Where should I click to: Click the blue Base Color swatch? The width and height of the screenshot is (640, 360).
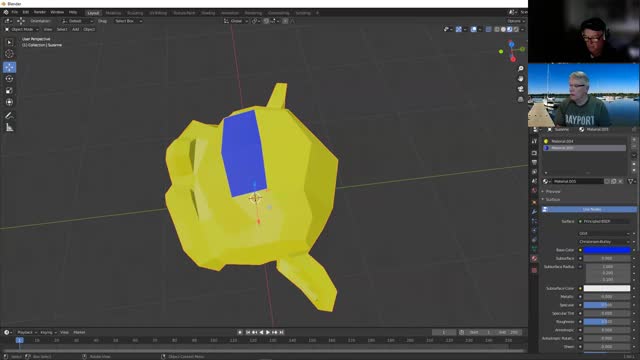pos(607,250)
